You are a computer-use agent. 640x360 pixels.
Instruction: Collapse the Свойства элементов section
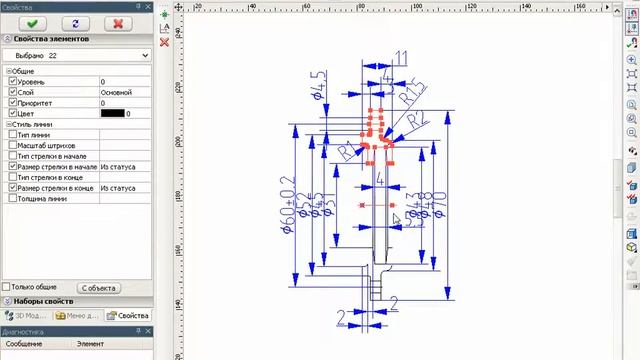7,39
